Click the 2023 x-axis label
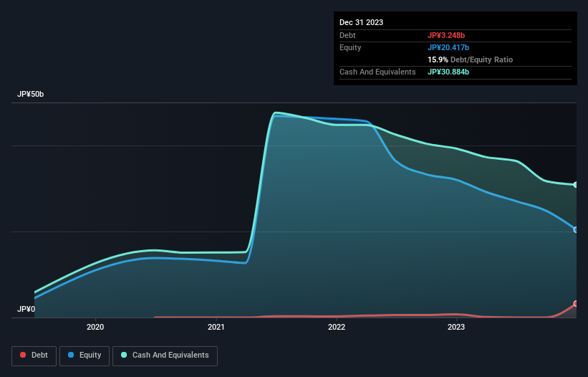The image size is (588, 377). tap(456, 327)
